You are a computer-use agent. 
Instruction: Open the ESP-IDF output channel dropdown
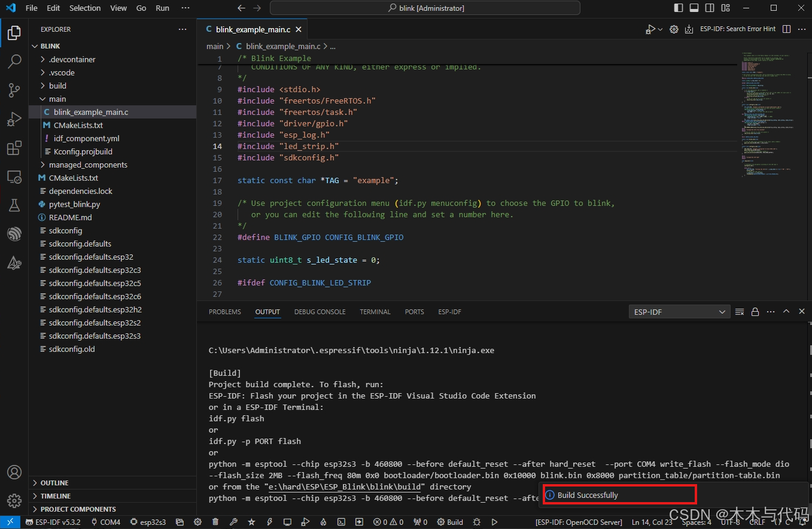click(x=679, y=312)
